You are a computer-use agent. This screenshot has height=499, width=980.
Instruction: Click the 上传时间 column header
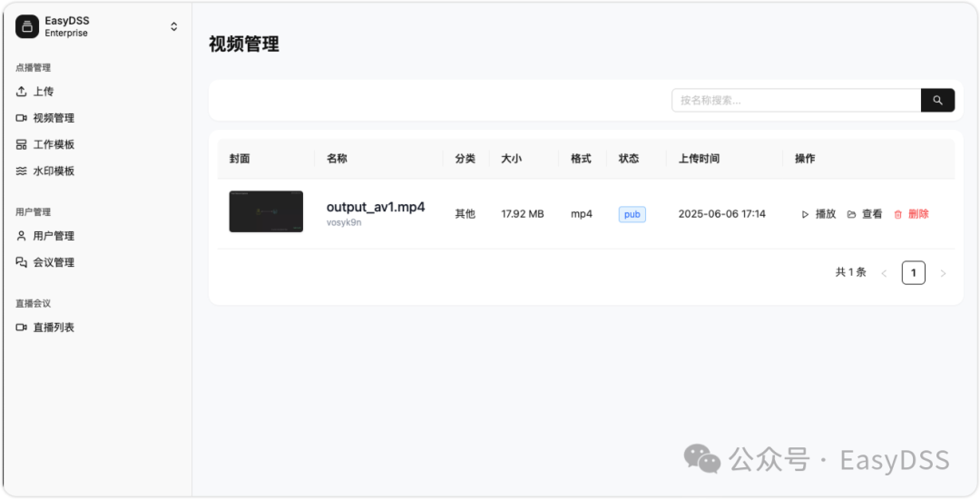click(x=699, y=159)
